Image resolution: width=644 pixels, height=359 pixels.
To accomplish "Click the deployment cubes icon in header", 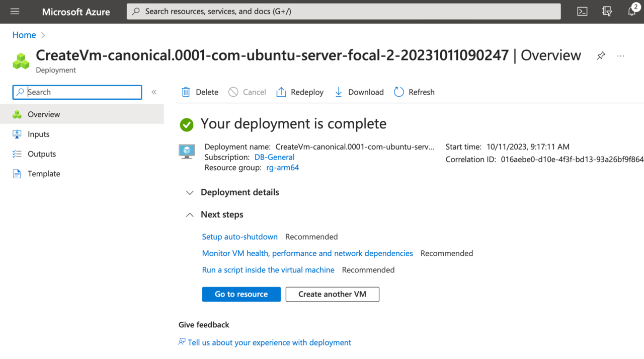I will click(21, 61).
